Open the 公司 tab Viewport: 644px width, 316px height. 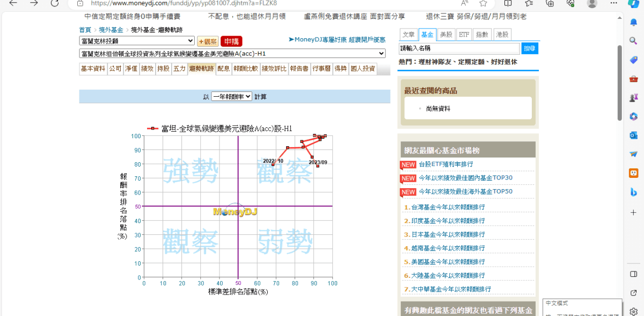[x=115, y=69]
